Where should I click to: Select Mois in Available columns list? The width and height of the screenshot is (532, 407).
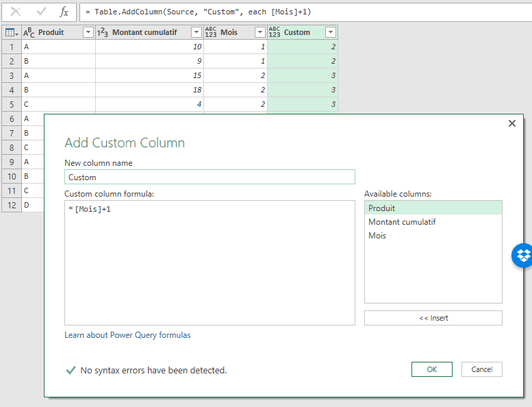click(377, 236)
